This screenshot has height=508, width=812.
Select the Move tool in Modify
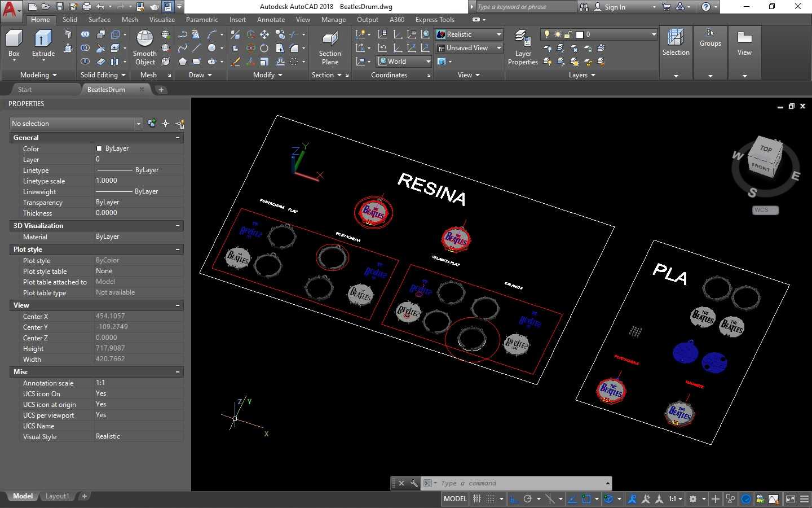click(x=264, y=34)
